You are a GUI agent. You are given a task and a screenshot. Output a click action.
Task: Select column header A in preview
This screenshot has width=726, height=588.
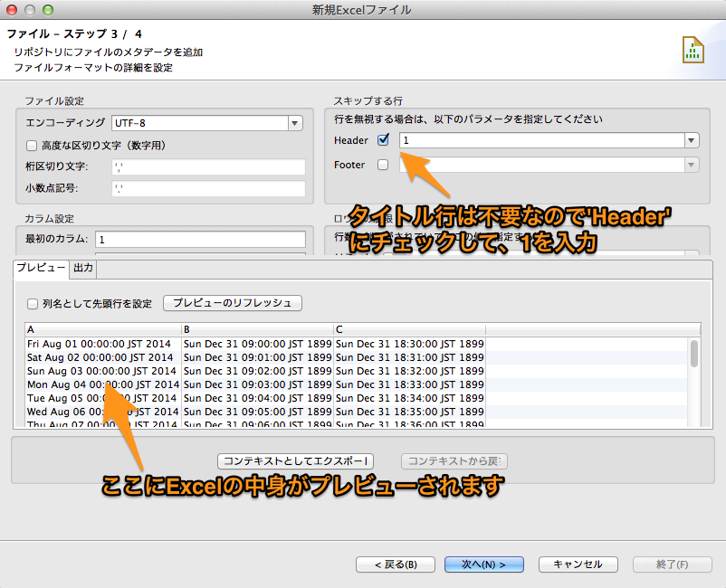pos(103,329)
